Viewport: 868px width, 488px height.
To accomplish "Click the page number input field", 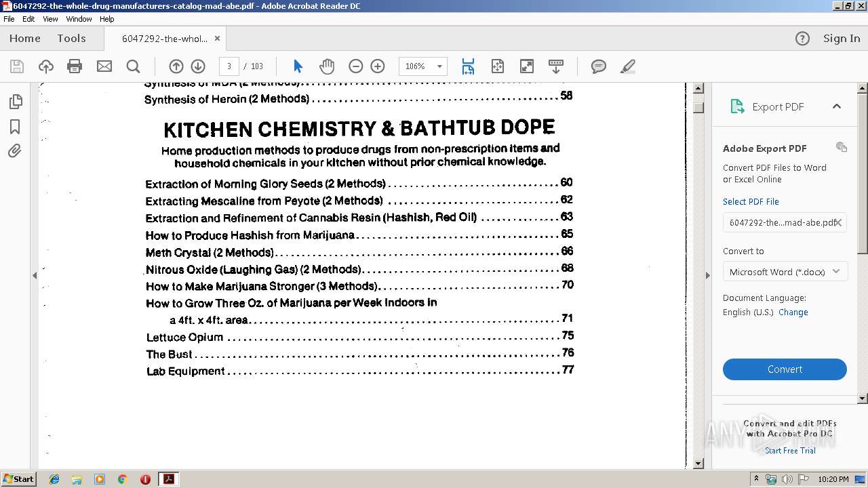I will [229, 66].
